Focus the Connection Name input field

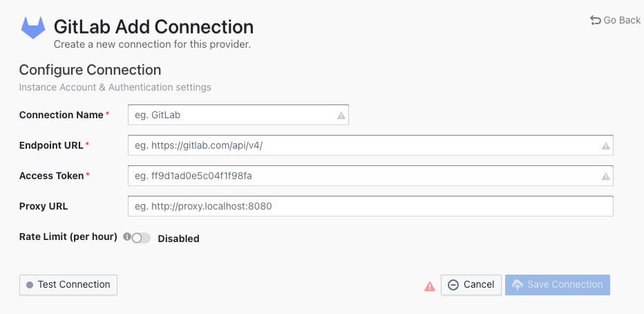(231, 115)
